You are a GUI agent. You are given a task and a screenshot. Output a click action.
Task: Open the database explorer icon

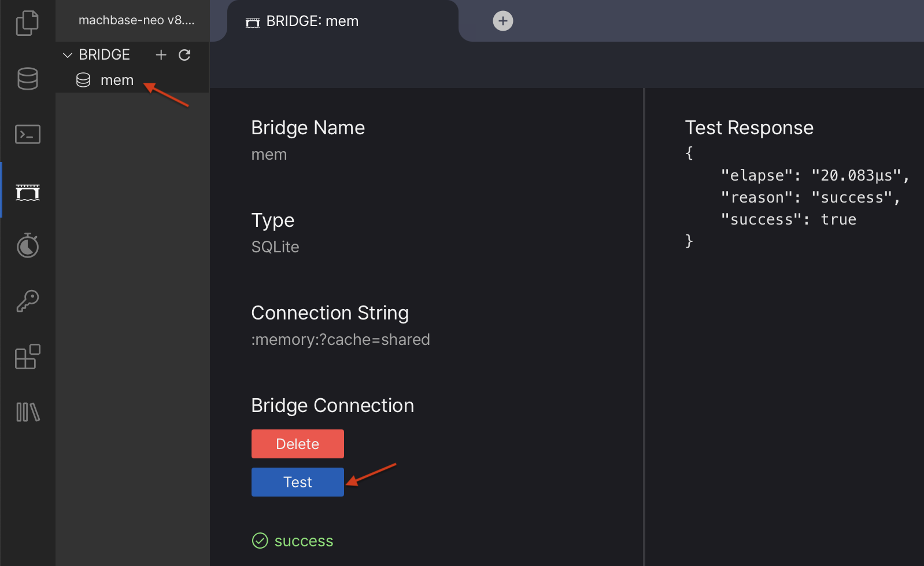tap(27, 79)
